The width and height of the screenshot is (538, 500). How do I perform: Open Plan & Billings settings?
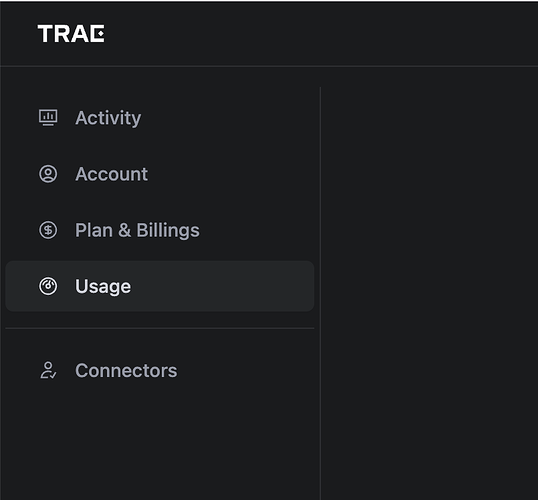point(160,230)
